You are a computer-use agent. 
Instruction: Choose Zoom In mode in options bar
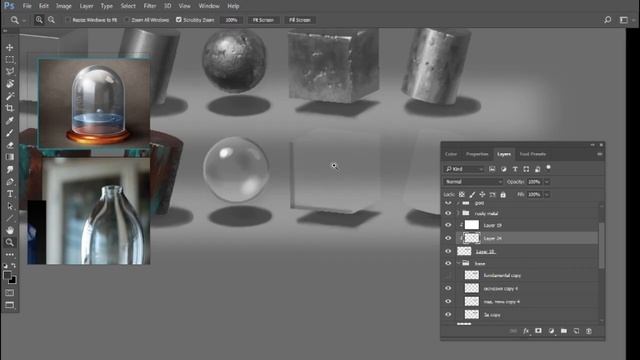[x=39, y=20]
